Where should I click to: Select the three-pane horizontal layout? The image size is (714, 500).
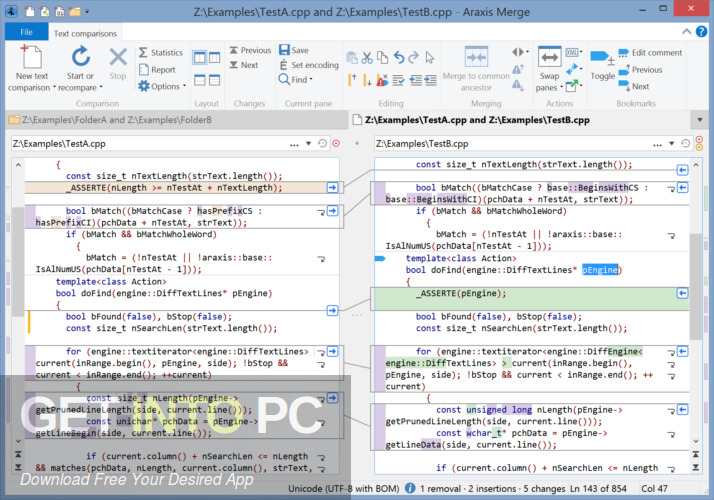tap(214, 80)
